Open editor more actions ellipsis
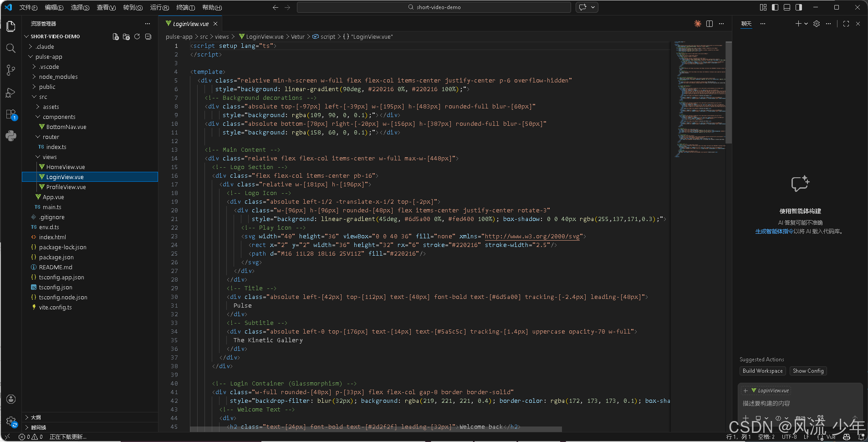The width and height of the screenshot is (868, 442). (721, 24)
